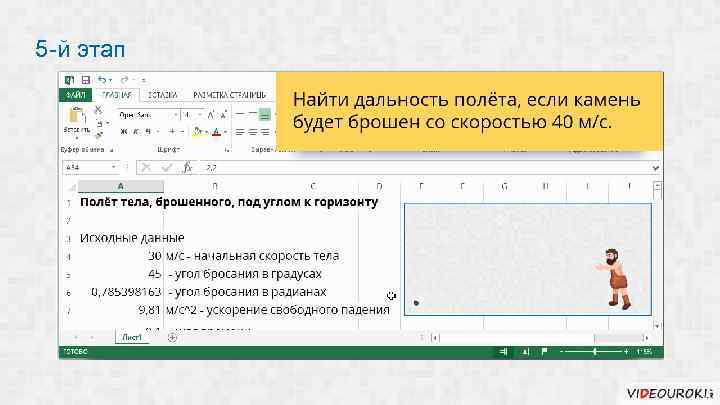Expand the formula bar with the chevron
The height and width of the screenshot is (405, 720).
(x=656, y=168)
